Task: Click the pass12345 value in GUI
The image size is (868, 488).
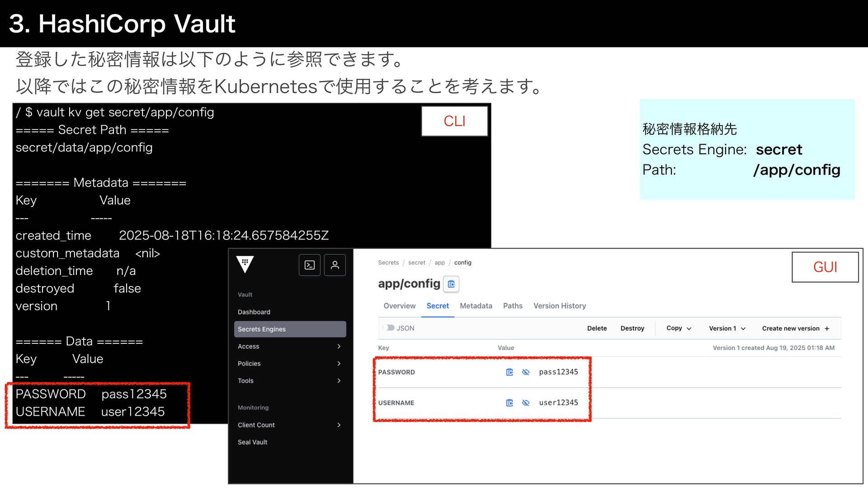Action: 558,372
